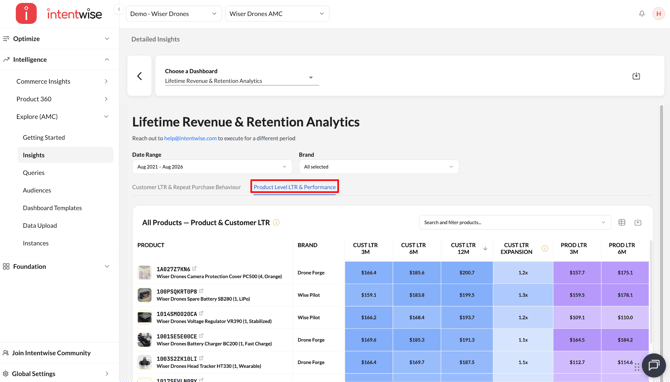Click the help@intentwise.com link
The image size is (670, 382).
coord(190,138)
